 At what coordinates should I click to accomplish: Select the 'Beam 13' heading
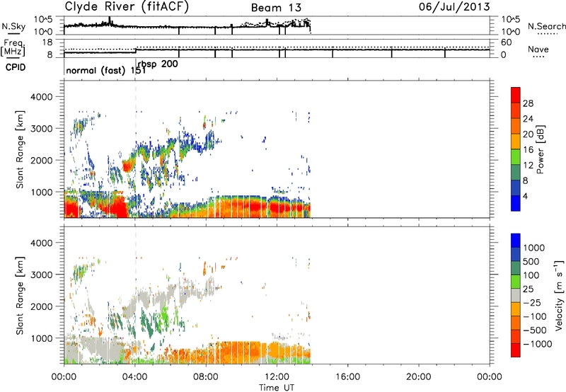coord(276,8)
